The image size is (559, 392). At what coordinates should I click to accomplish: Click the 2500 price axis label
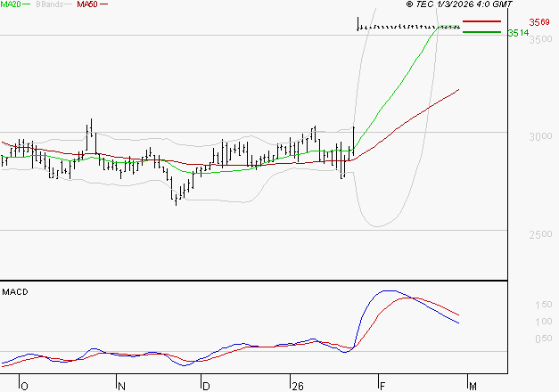point(540,234)
